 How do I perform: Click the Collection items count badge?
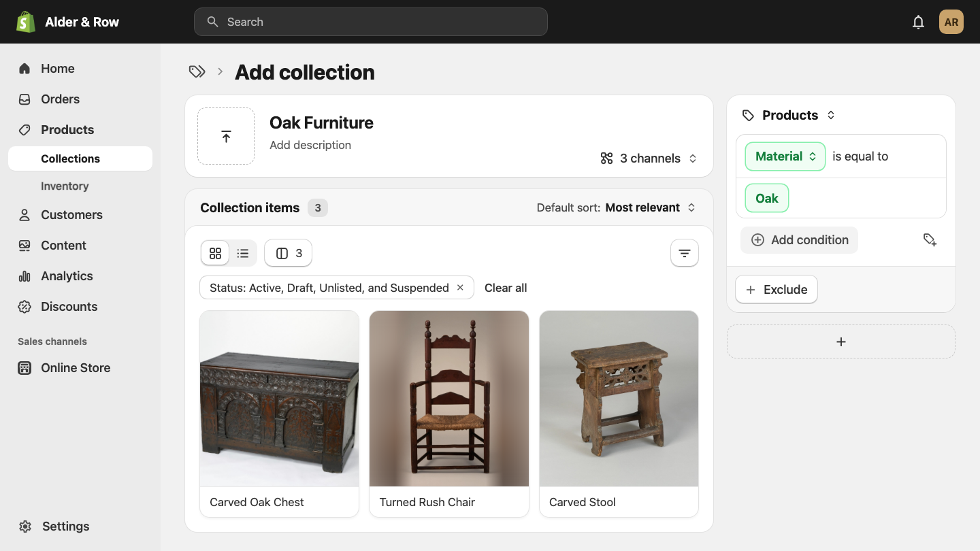point(318,207)
